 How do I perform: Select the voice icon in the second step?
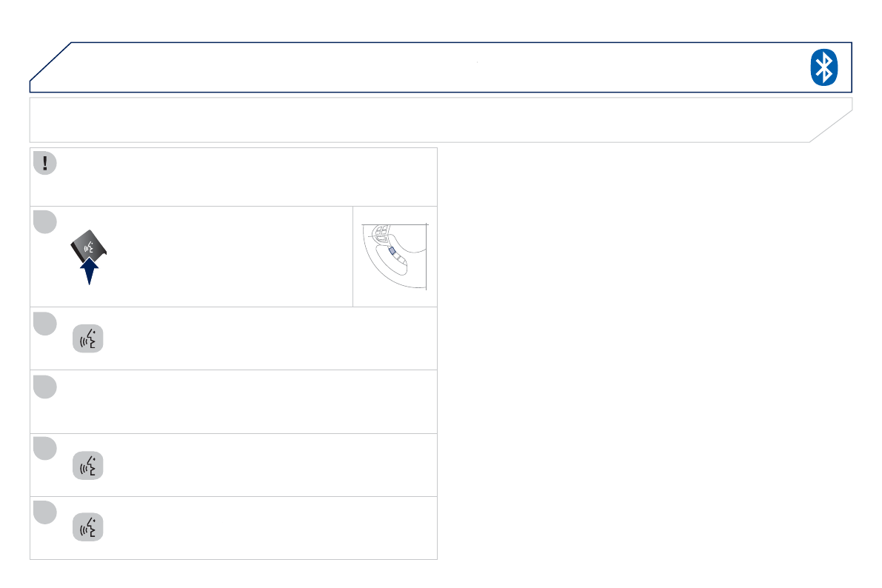(88, 338)
